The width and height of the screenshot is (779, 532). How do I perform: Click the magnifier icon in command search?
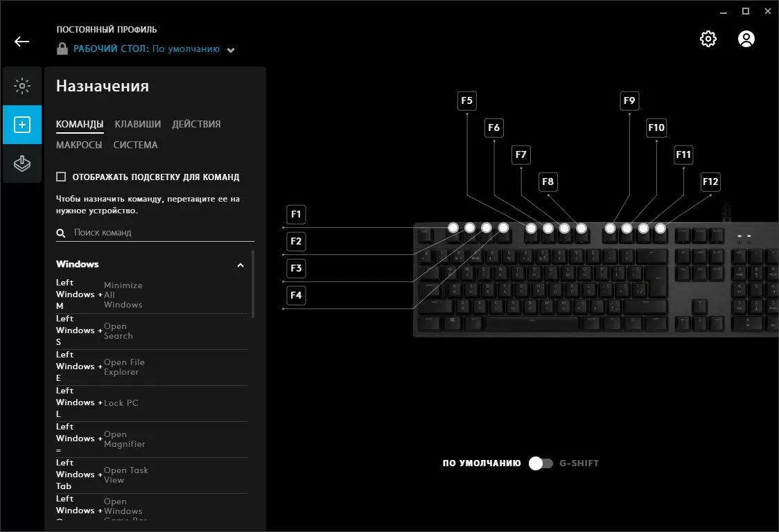tap(61, 233)
